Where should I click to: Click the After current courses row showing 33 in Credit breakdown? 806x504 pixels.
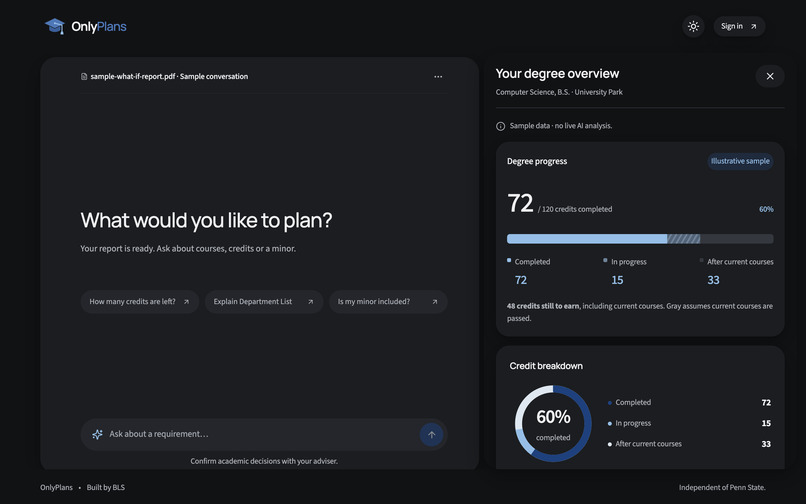(x=689, y=444)
